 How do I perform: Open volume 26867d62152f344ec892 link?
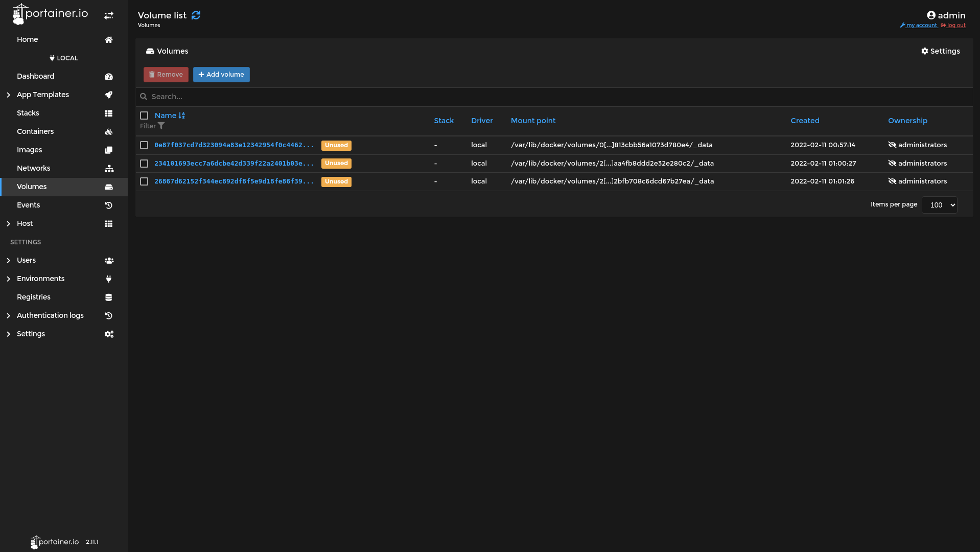(234, 181)
